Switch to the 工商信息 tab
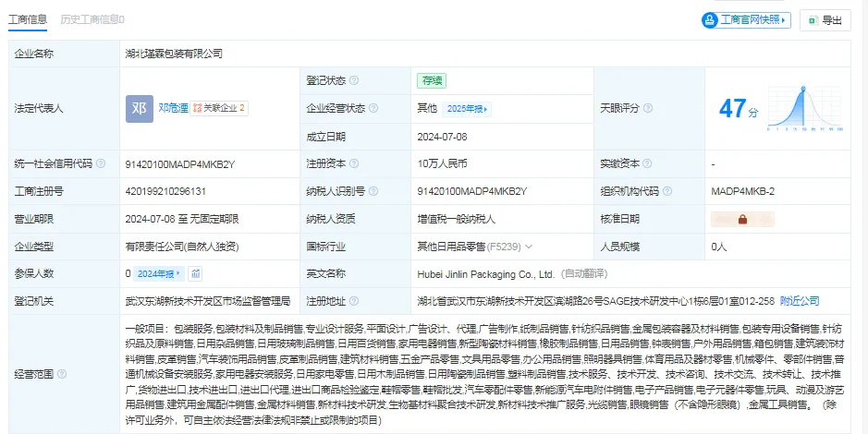This screenshot has height=434, width=868. (27, 19)
